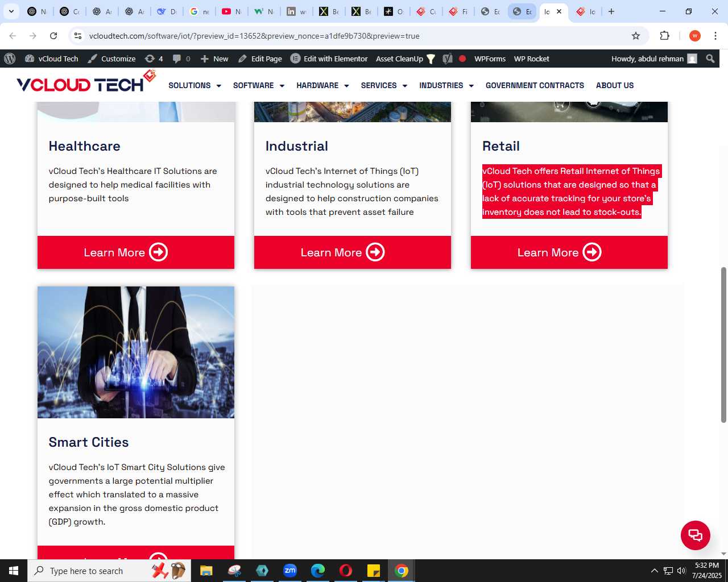
Task: Click the Yoast SEO icon
Action: [448, 59]
